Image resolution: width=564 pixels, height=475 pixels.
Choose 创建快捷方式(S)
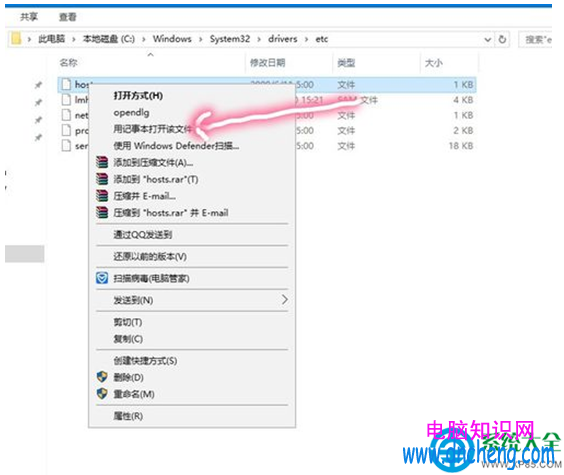pos(145,361)
